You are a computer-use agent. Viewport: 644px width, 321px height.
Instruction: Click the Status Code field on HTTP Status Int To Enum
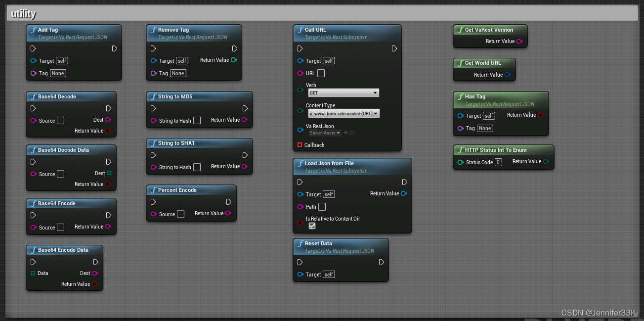pyautogui.click(x=499, y=162)
